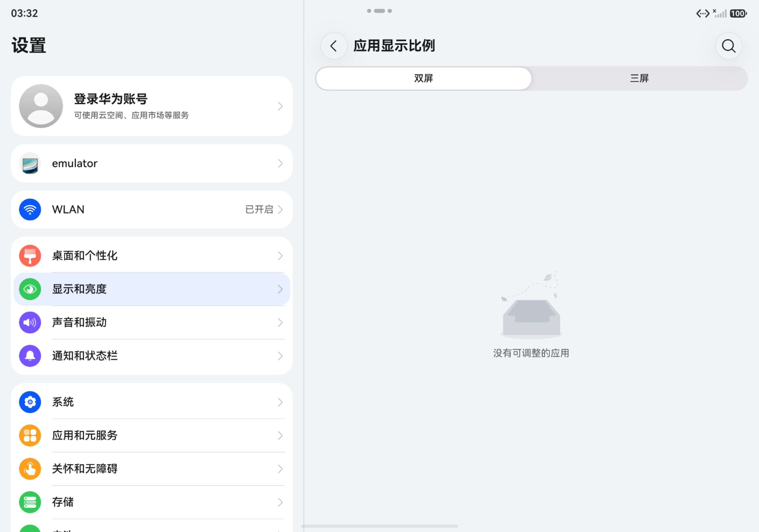Tap the orange hand 关怀和无障碍 icon
The width and height of the screenshot is (759, 532).
30,469
